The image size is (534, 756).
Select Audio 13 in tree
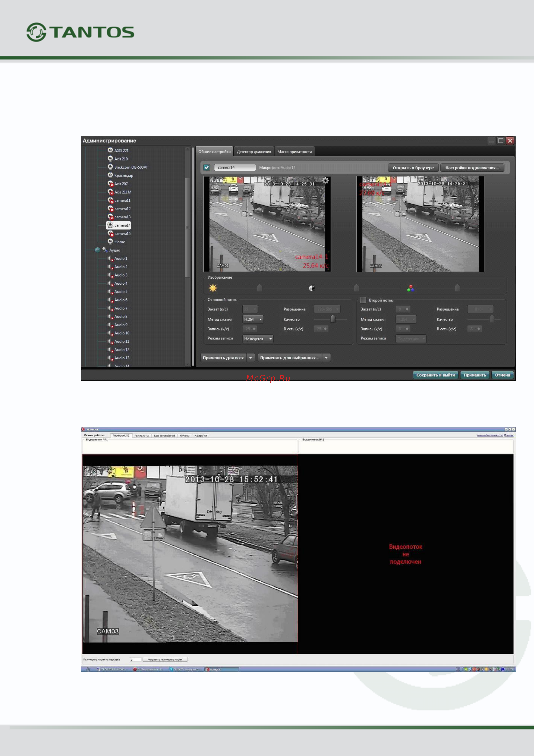click(x=118, y=358)
